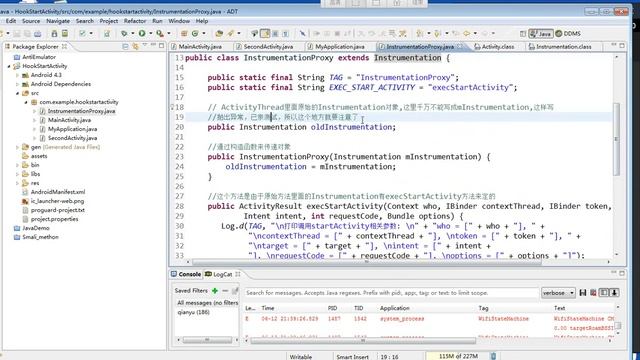Viewport: 640px width, 360px height.
Task: Click the Back navigation arrow toolbar icon
Action: tap(466, 33)
